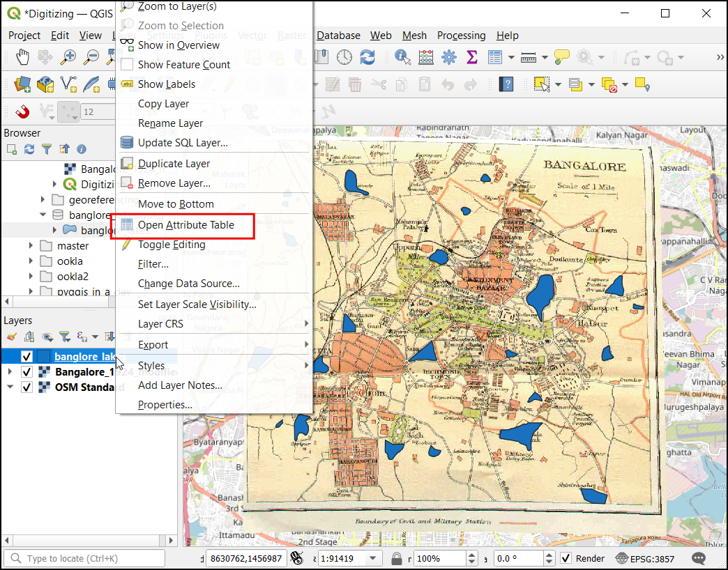Tick the Show Feature Count checkbox
Viewport: 728px width, 570px height.
(127, 65)
